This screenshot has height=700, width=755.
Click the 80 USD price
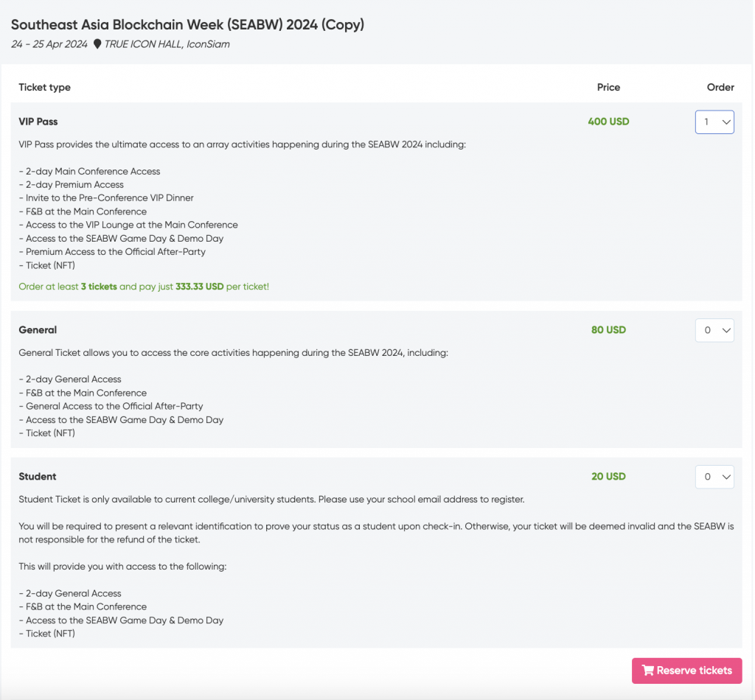608,330
